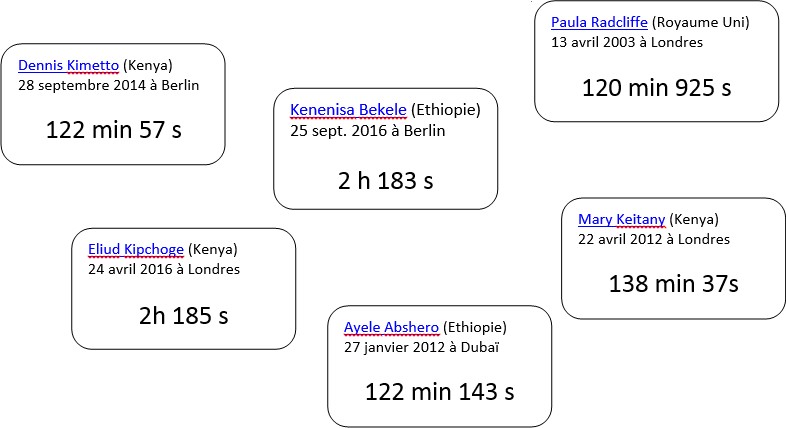Click "(Ethiopie)" next to Ayele Abshero
Viewport: 786px width, 428px height.
click(474, 327)
